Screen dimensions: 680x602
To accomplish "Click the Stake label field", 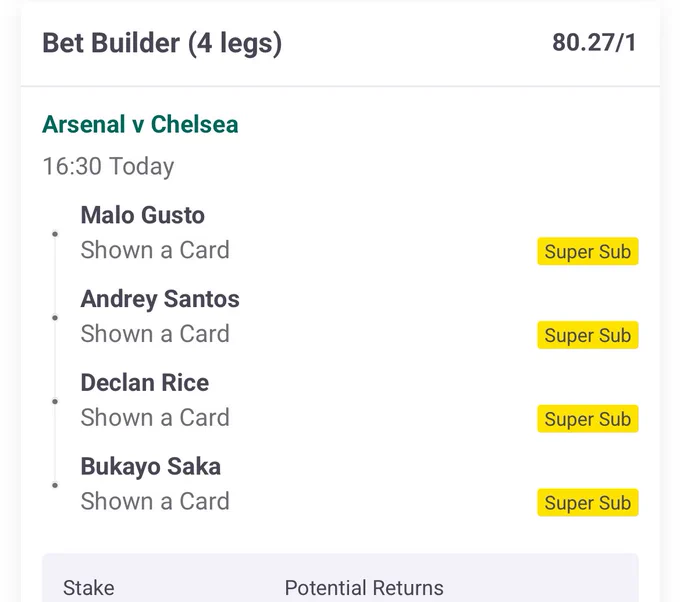I will [x=89, y=588].
